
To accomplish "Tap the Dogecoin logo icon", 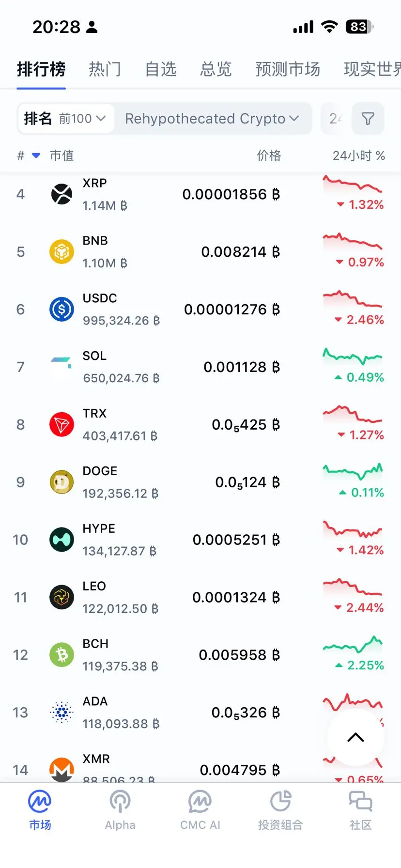I will pyautogui.click(x=62, y=482).
